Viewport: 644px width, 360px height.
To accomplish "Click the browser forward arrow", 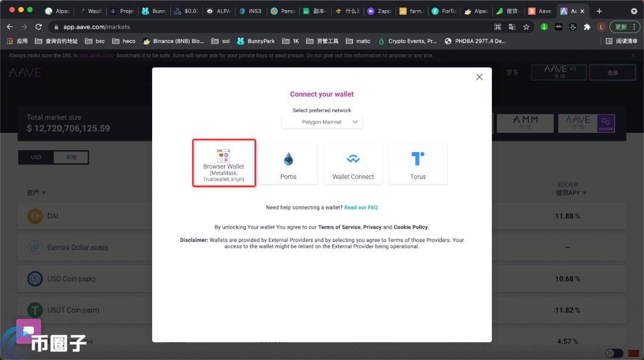I will tap(24, 27).
